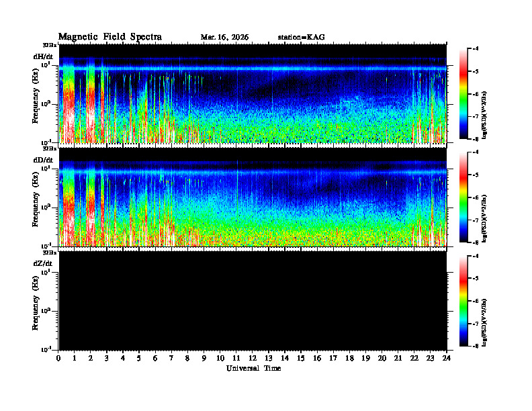Click the "-8" value on dH/dt color bar

[x=476, y=139]
